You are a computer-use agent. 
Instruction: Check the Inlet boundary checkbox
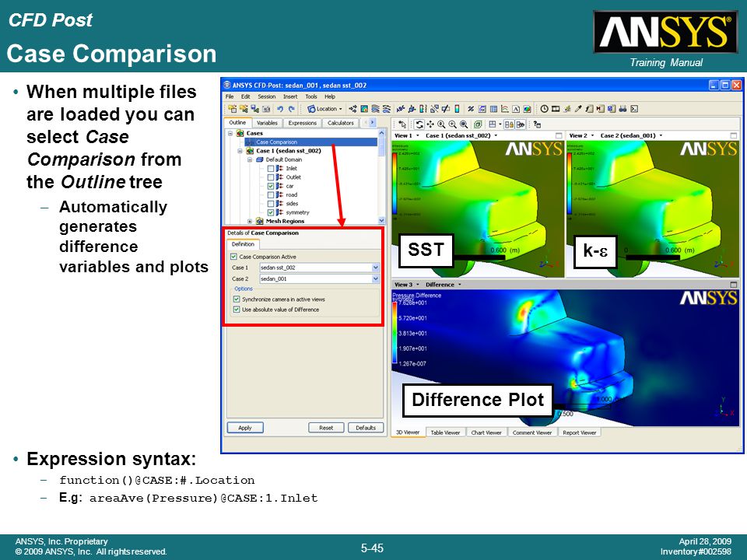coord(271,169)
